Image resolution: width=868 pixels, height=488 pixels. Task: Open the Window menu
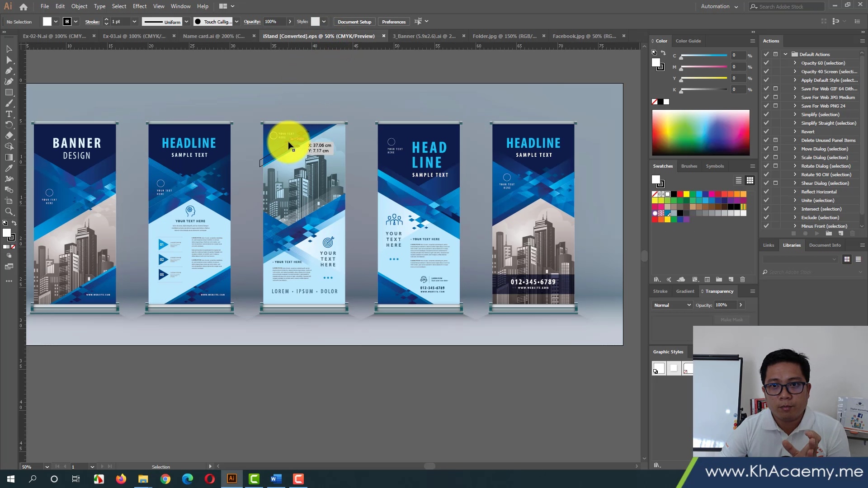coord(180,6)
